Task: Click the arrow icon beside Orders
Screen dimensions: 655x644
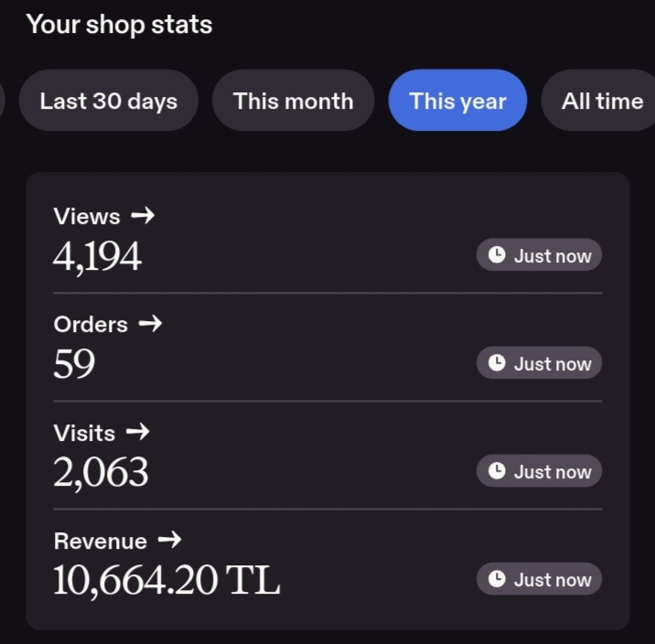Action: pyautogui.click(x=150, y=324)
